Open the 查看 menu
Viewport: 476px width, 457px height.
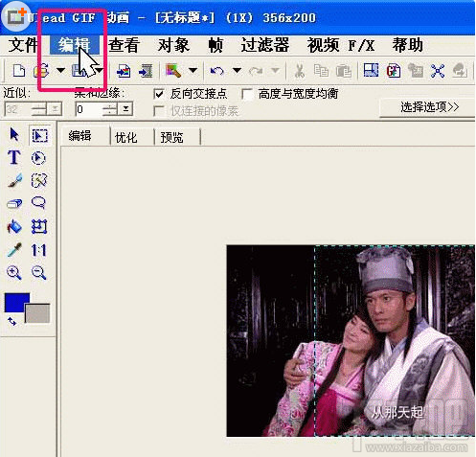pyautogui.click(x=124, y=45)
